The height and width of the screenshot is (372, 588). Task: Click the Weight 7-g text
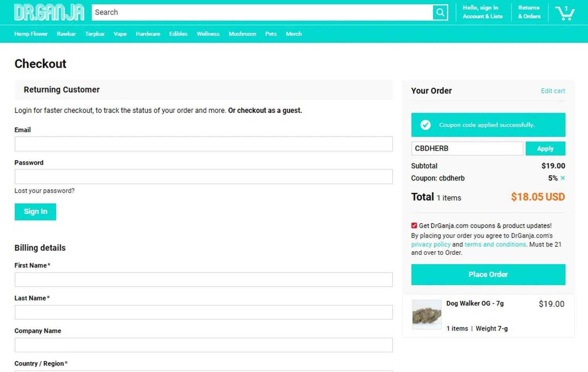click(x=492, y=328)
